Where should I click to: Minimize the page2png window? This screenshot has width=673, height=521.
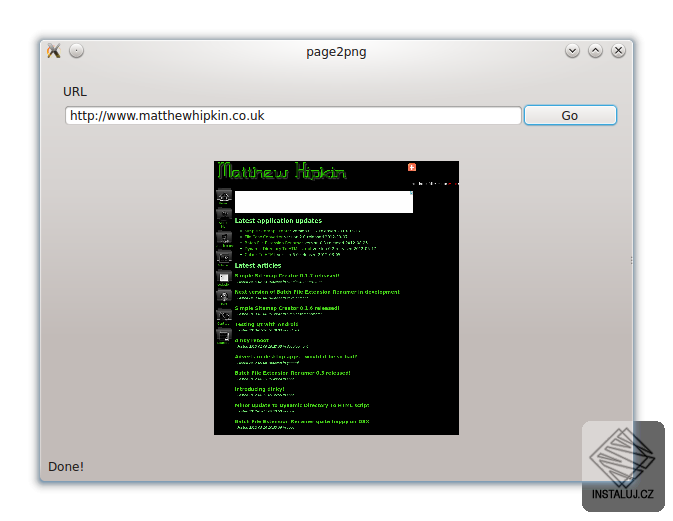(572, 51)
